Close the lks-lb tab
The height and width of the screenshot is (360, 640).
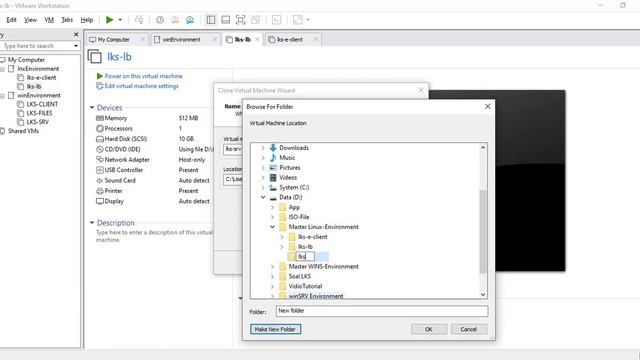(257, 39)
